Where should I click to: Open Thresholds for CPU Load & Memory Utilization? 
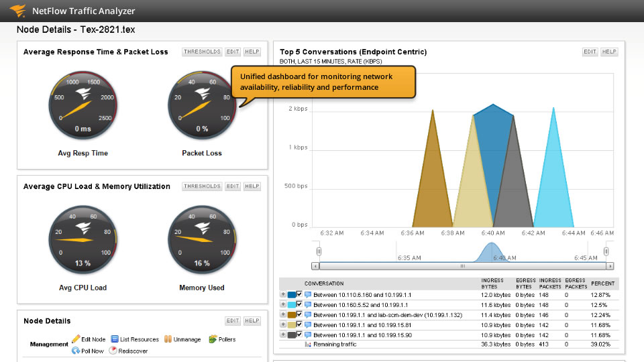pyautogui.click(x=202, y=186)
